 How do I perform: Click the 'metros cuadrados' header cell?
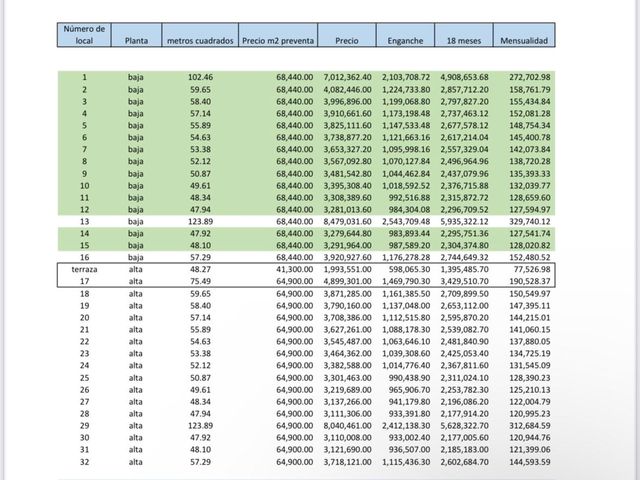click(x=200, y=35)
